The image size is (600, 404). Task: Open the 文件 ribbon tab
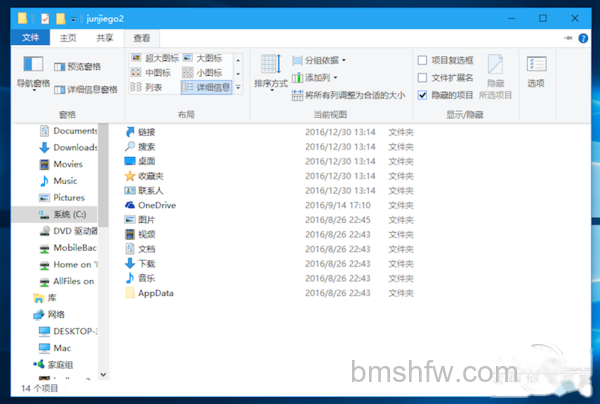click(30, 37)
